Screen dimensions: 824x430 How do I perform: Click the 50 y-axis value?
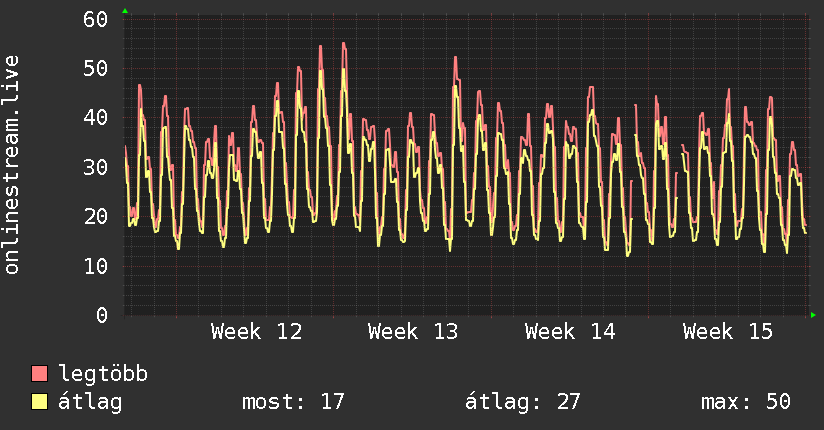click(95, 68)
